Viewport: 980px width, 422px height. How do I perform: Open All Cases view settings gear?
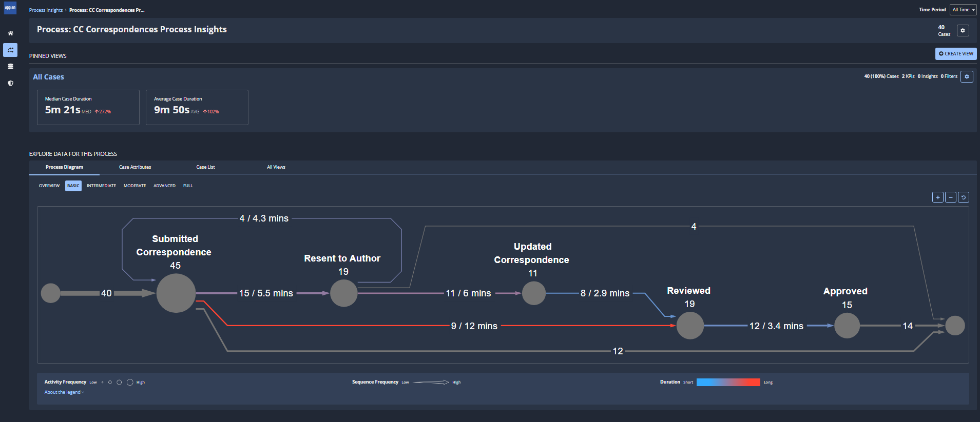967,76
